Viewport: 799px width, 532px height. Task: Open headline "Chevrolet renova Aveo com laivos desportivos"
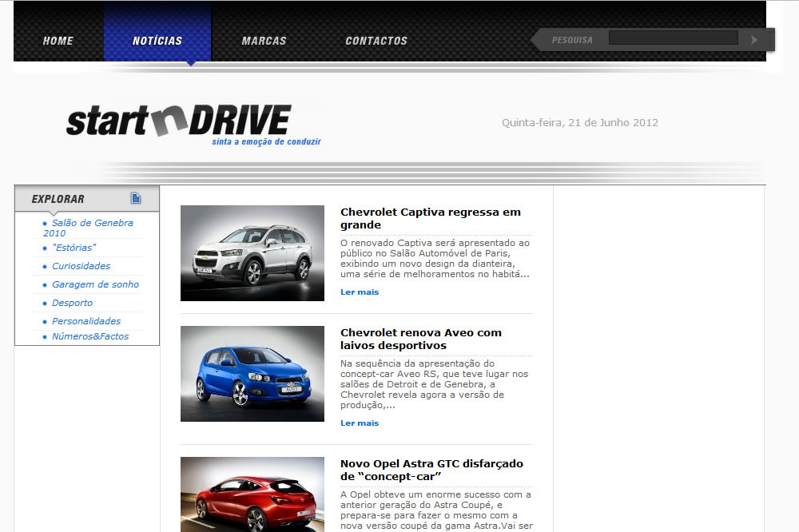pyautogui.click(x=421, y=339)
